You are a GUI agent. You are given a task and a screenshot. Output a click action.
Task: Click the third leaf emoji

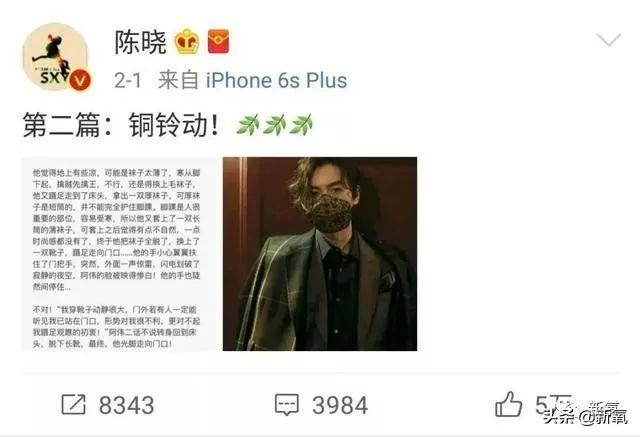pos(301,125)
